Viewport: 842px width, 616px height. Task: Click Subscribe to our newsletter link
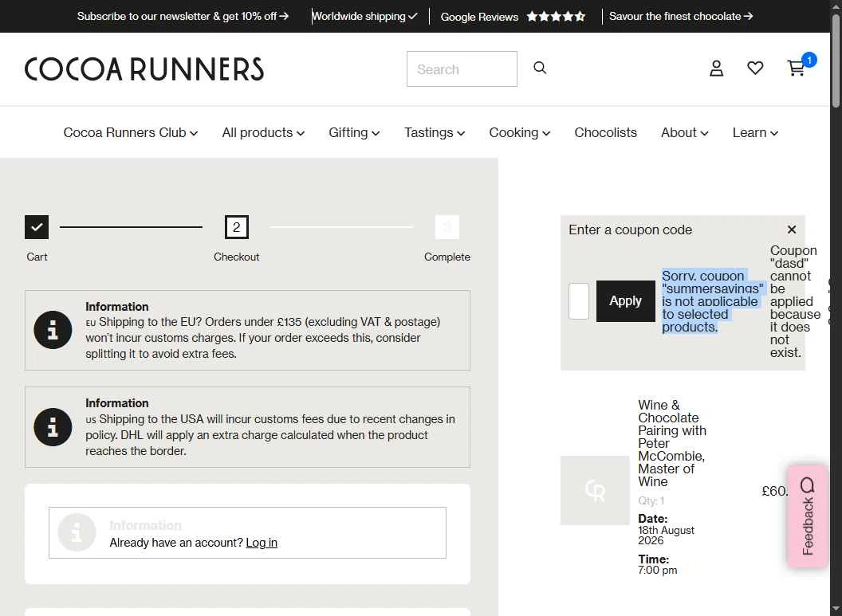(183, 16)
